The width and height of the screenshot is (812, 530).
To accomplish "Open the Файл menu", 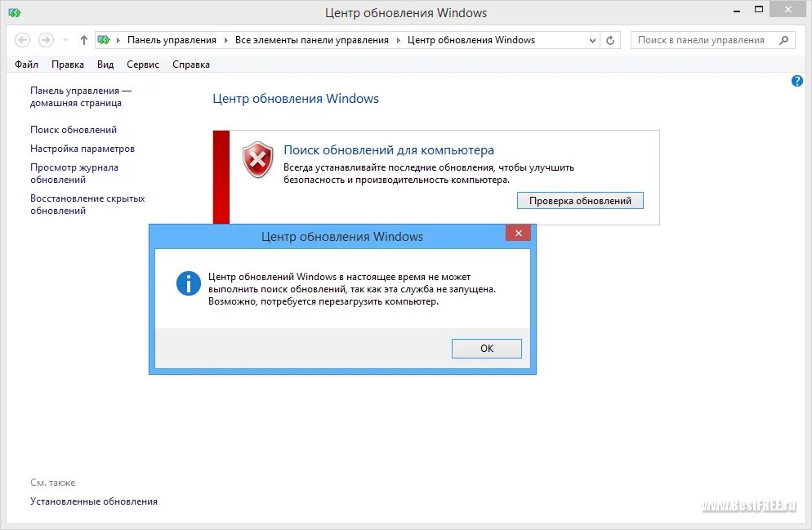I will 26,65.
